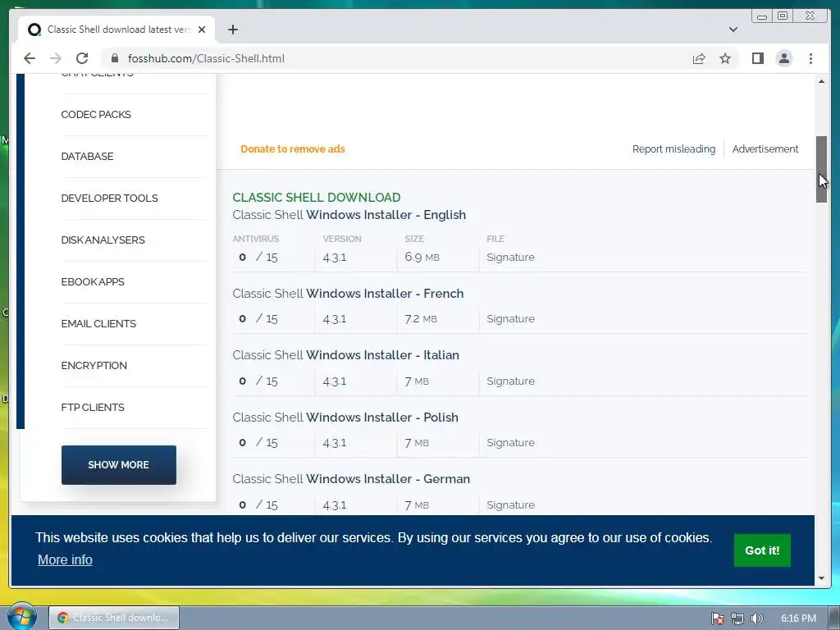This screenshot has width=840, height=630.
Task: Open the Chrome profile menu
Action: tap(783, 58)
